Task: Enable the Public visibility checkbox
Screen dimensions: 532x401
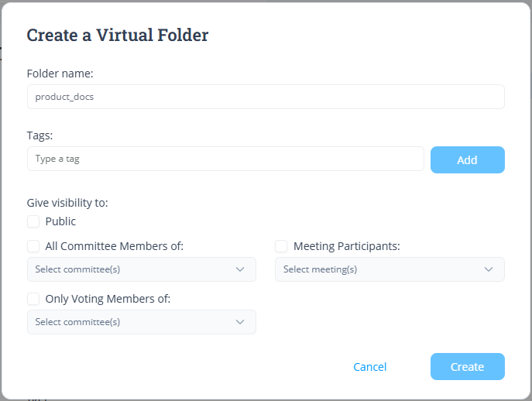Action: (x=33, y=221)
